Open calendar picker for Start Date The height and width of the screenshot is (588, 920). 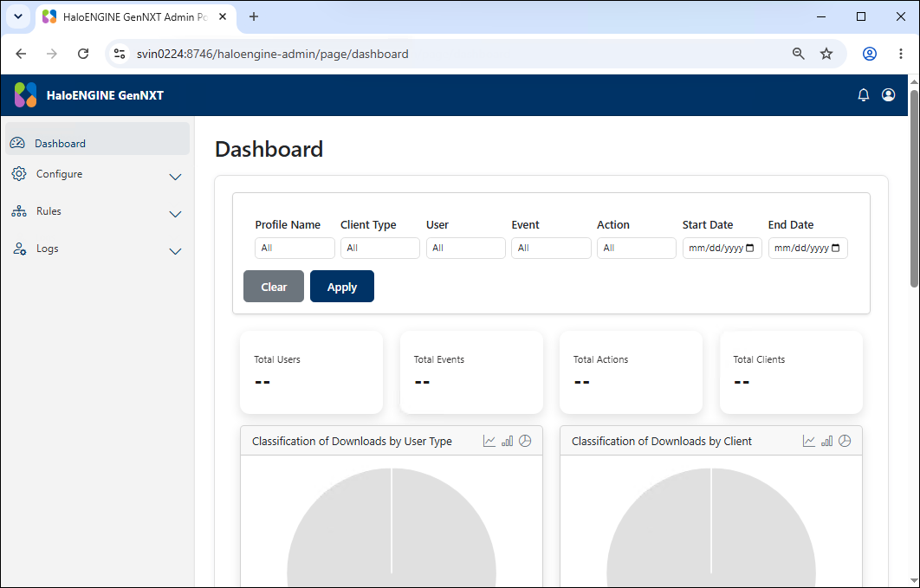[750, 248]
